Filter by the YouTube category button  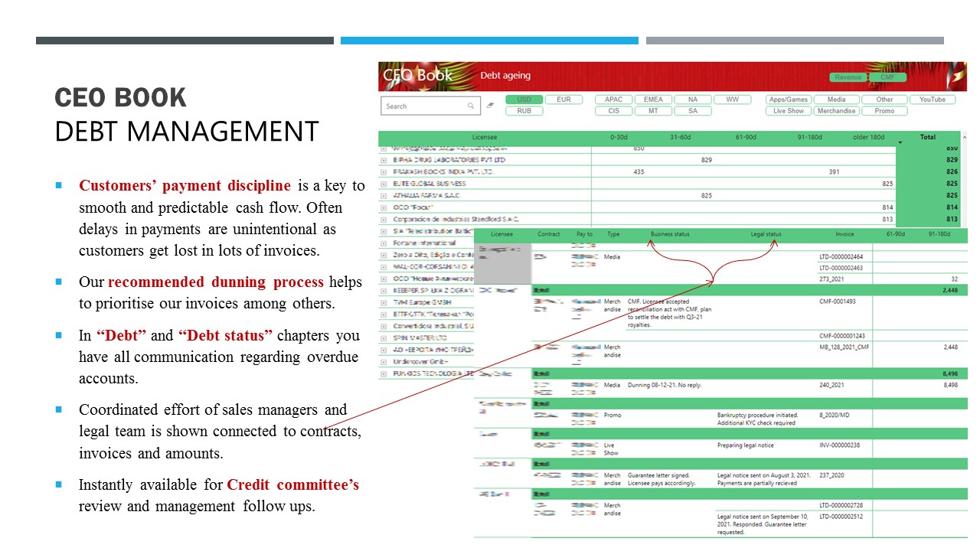tap(933, 99)
